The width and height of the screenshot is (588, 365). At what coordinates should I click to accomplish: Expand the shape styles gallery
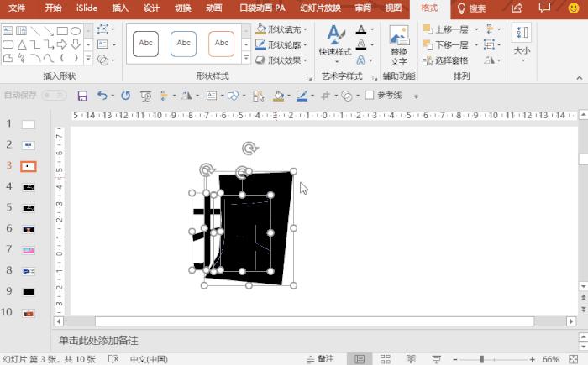[246, 58]
